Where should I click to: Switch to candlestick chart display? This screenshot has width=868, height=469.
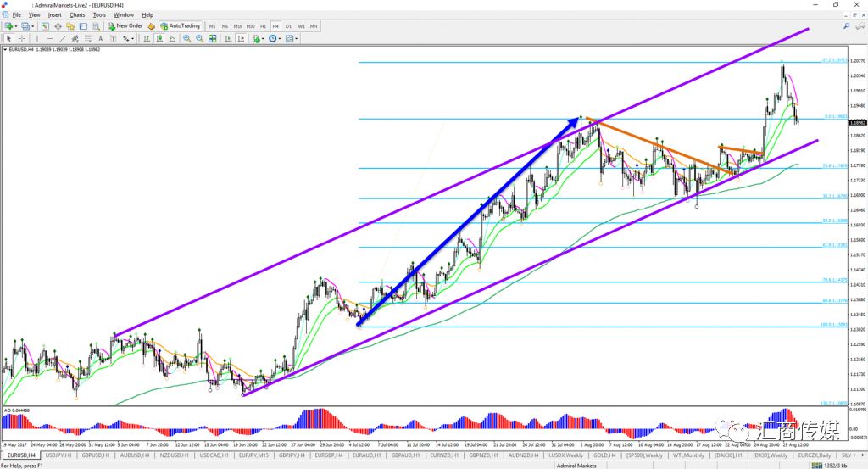pyautogui.click(x=159, y=38)
